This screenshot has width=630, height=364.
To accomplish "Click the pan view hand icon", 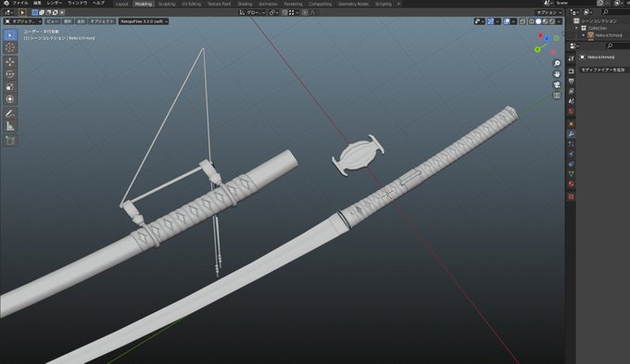I will pyautogui.click(x=557, y=74).
